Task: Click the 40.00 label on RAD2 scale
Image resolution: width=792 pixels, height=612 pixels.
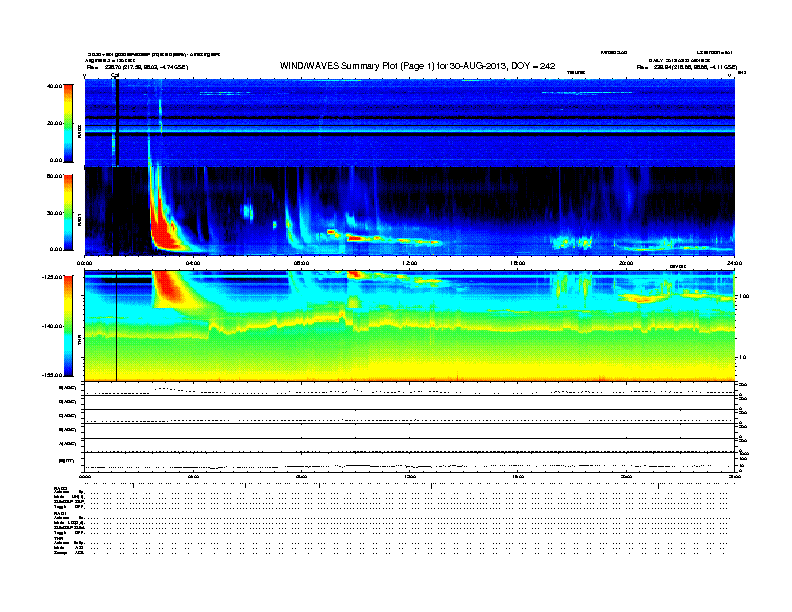Action: 55,86
